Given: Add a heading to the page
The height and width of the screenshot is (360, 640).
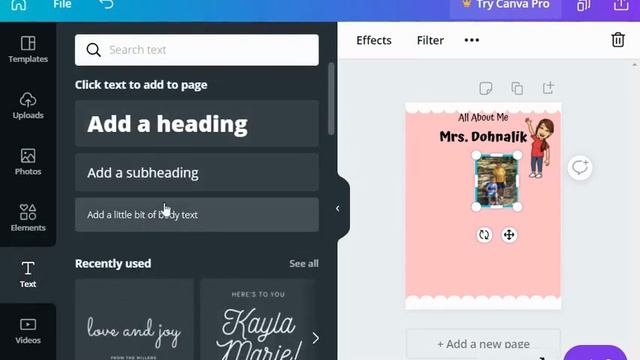Looking at the screenshot, I should pyautogui.click(x=197, y=124).
